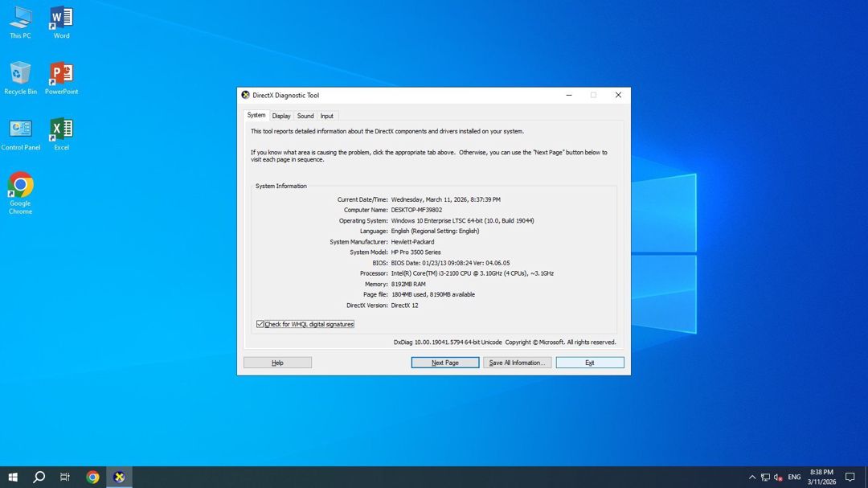Click the Windows 10 Enterprise LTSC value
The height and width of the screenshot is (488, 868).
click(462, 220)
